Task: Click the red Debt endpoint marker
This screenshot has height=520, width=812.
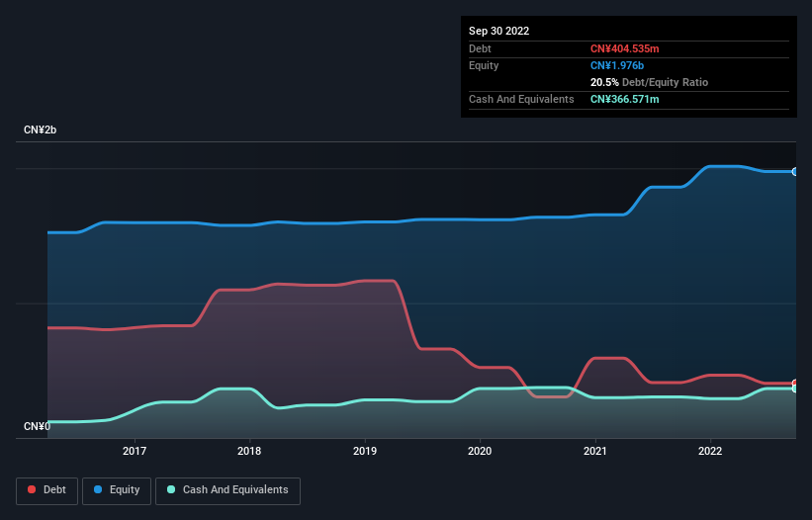Action: click(x=795, y=384)
